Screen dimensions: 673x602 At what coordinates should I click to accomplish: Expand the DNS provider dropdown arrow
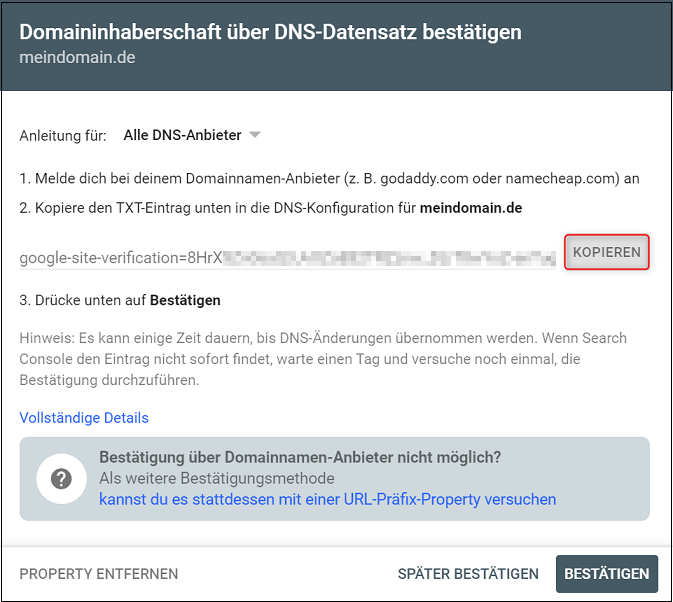pyautogui.click(x=254, y=135)
